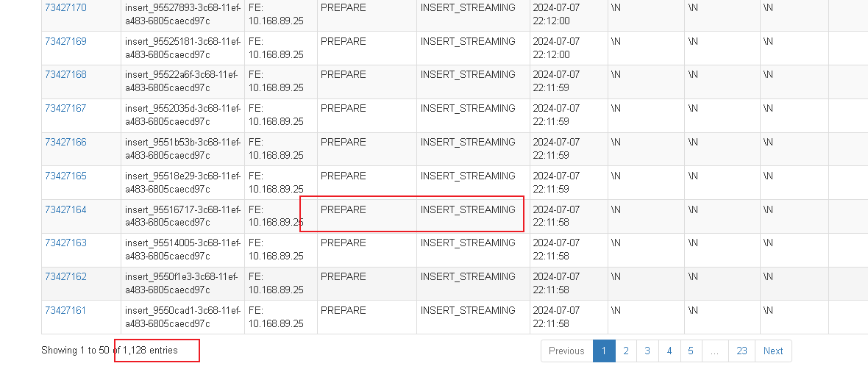868x366 pixels.
Task: Jump to pagination page 4
Action: pos(669,351)
